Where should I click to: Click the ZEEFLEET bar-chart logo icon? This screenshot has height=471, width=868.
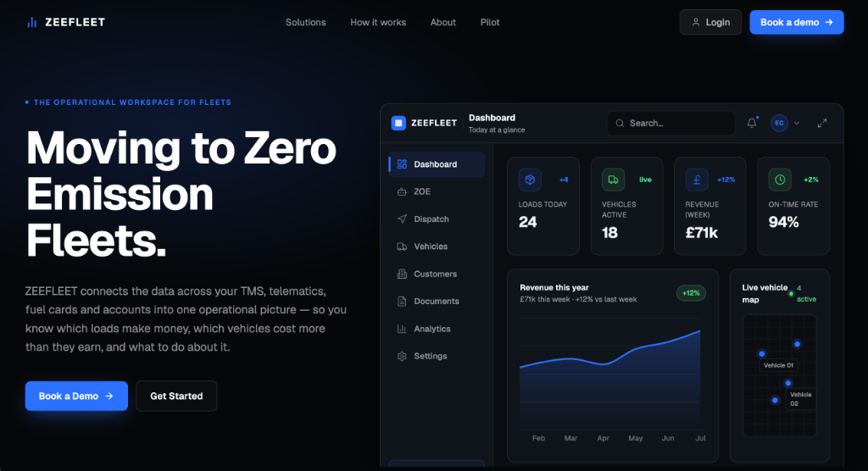coord(32,22)
